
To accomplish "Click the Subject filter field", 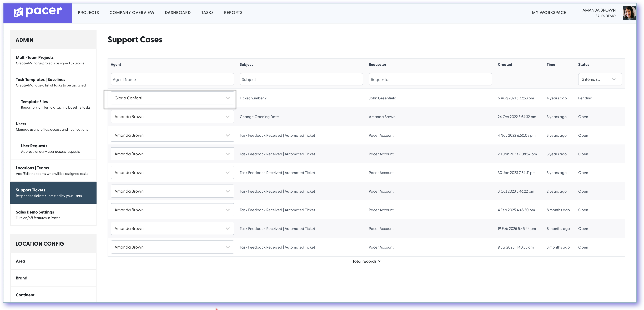I will 301,79.
